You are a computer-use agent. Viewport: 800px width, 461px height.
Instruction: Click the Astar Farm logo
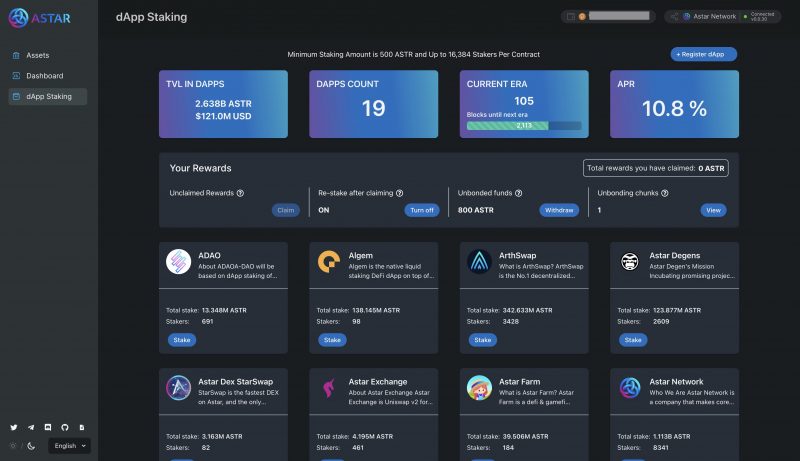(479, 388)
